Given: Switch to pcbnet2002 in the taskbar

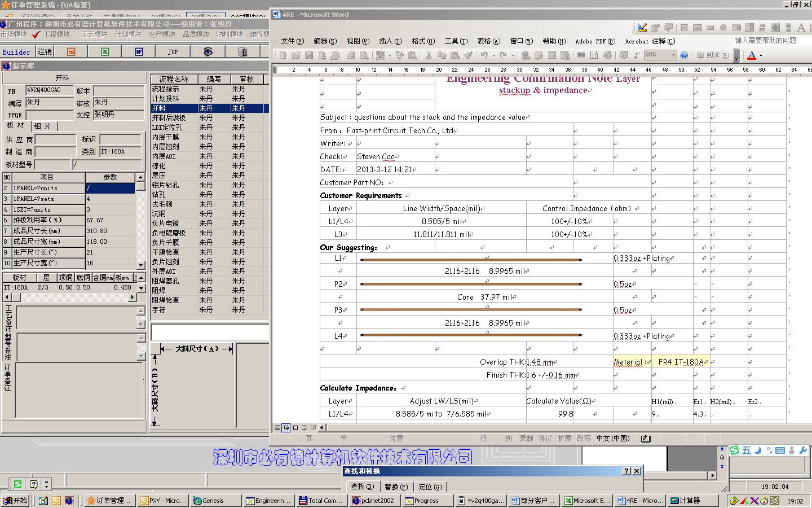Looking at the screenshot, I should point(374,501).
